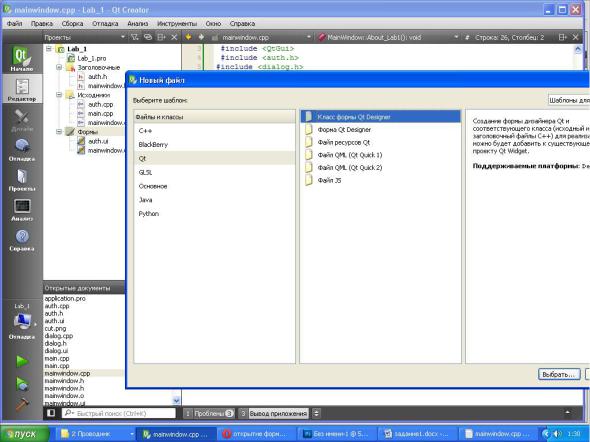Open Lab_1.pro in project tree

[92, 58]
